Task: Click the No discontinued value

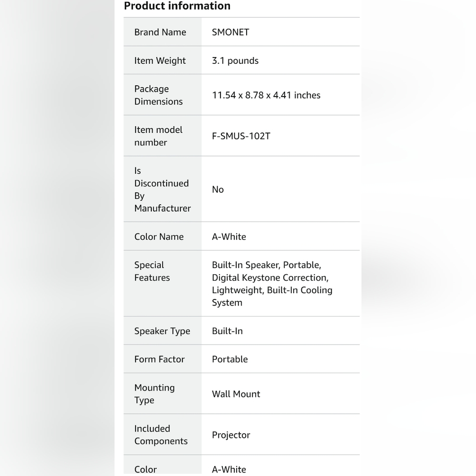Action: click(x=218, y=189)
